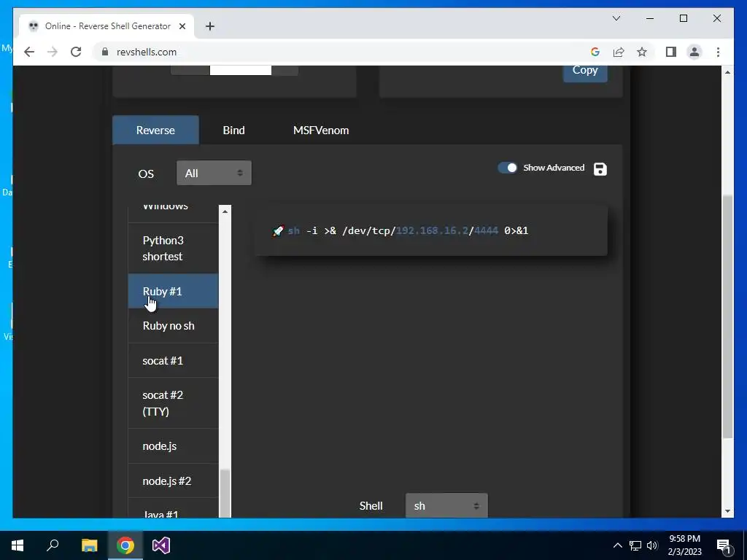The height and width of the screenshot is (560, 747).
Task: Click the white input field at top
Action: click(x=241, y=71)
